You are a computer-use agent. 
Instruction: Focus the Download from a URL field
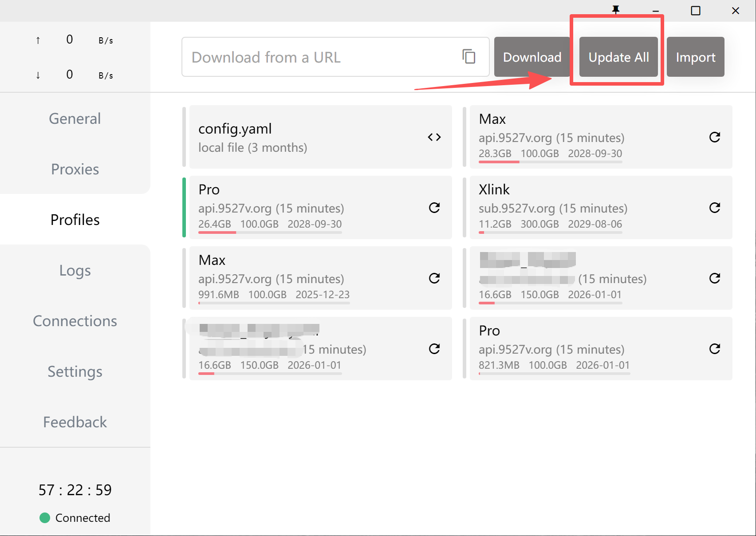319,57
